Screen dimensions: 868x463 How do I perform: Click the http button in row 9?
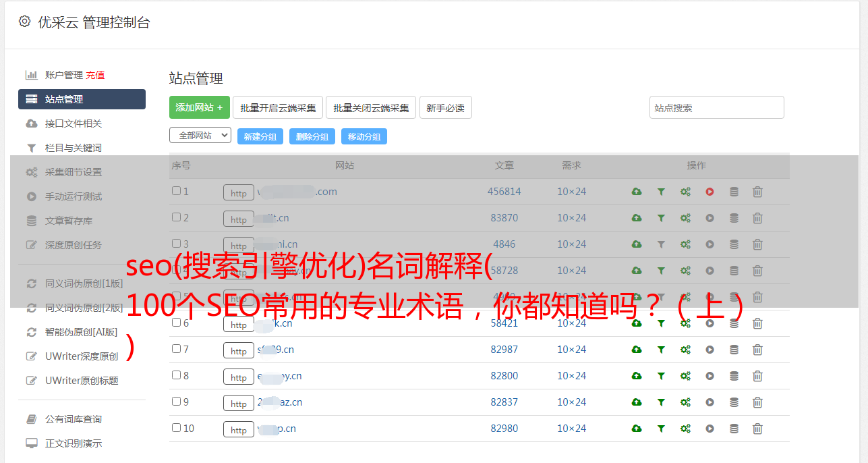click(x=239, y=403)
